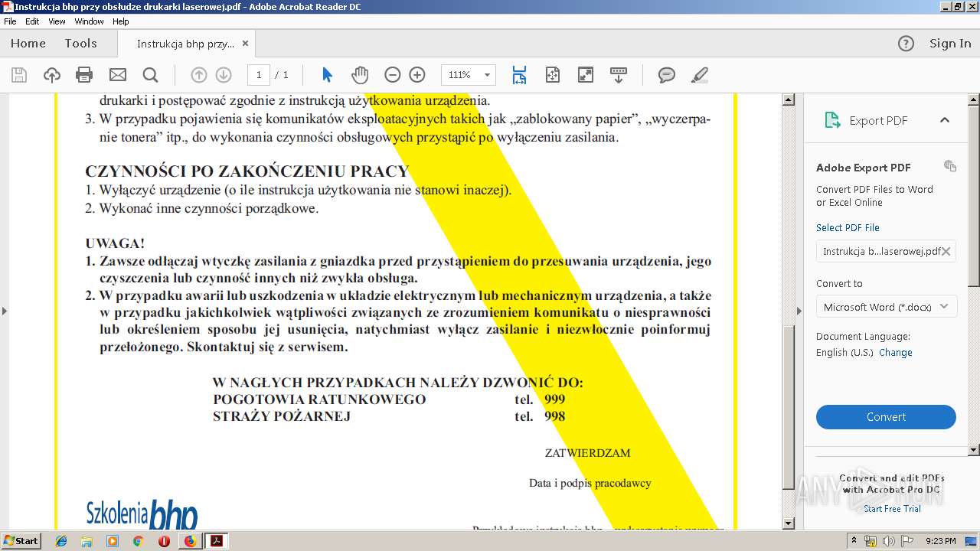980x551 pixels.
Task: Open Firefox from the taskbar
Action: click(190, 541)
